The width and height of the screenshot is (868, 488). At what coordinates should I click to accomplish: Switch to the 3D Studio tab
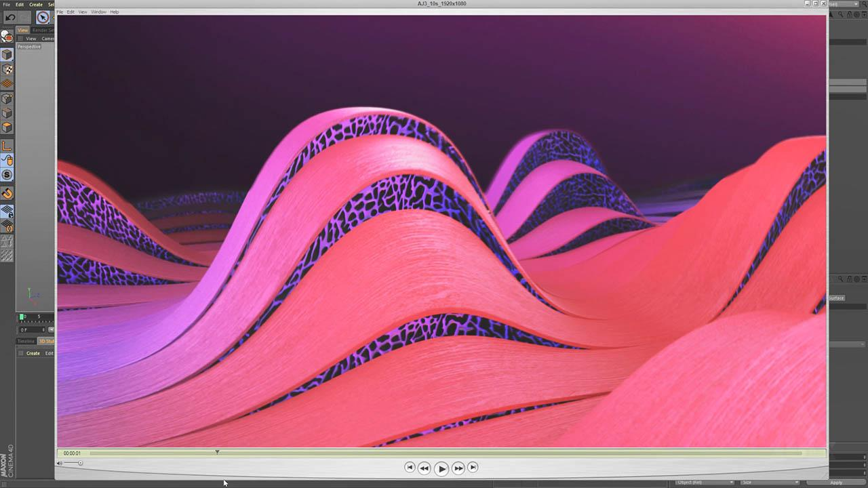pyautogui.click(x=46, y=342)
